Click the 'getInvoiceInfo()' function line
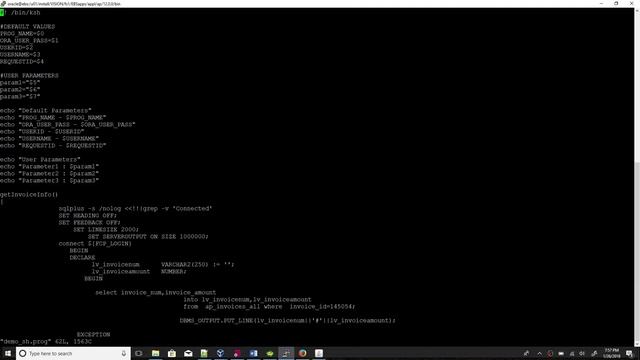Image resolution: width=640 pixels, height=360 pixels. [x=29, y=194]
